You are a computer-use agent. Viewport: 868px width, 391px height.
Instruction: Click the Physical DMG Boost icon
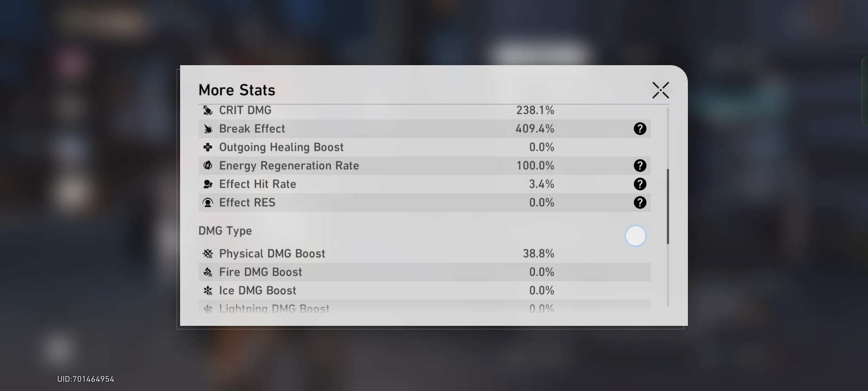click(x=208, y=254)
